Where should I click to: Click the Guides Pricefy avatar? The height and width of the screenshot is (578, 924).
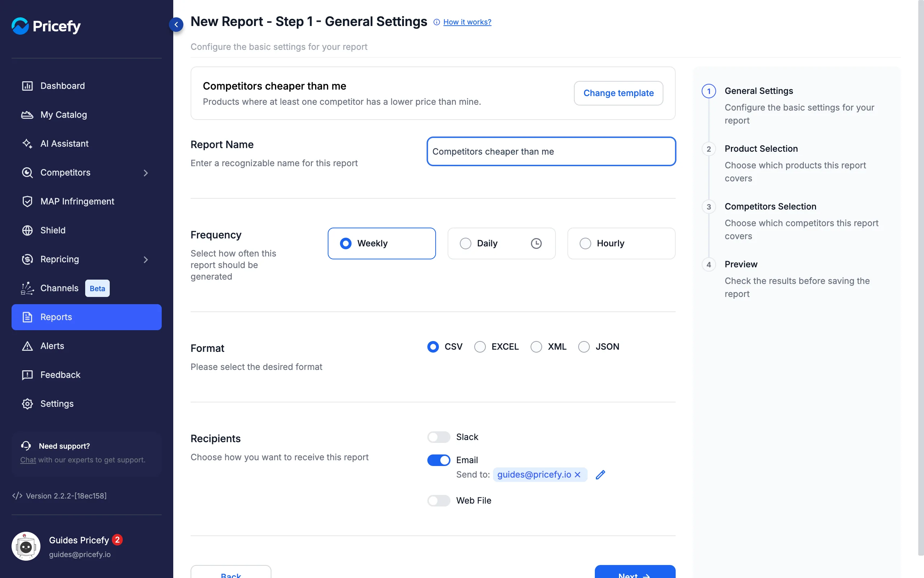click(x=26, y=546)
